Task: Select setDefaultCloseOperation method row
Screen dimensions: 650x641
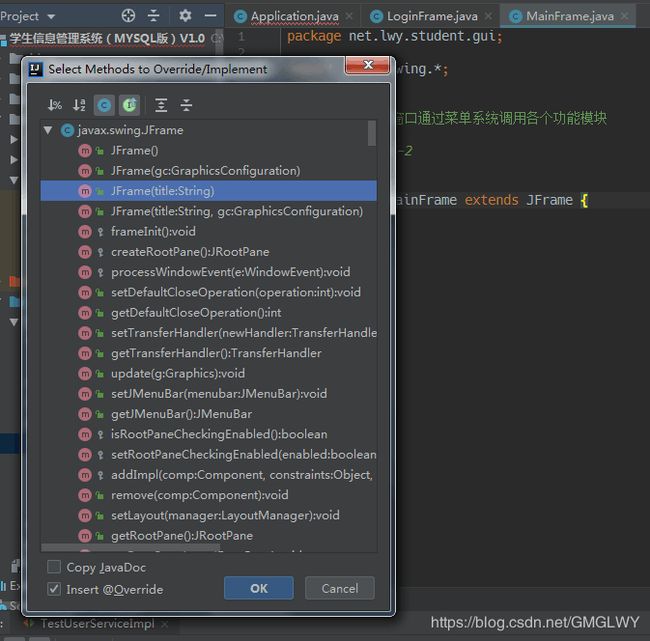Action: pos(209,292)
